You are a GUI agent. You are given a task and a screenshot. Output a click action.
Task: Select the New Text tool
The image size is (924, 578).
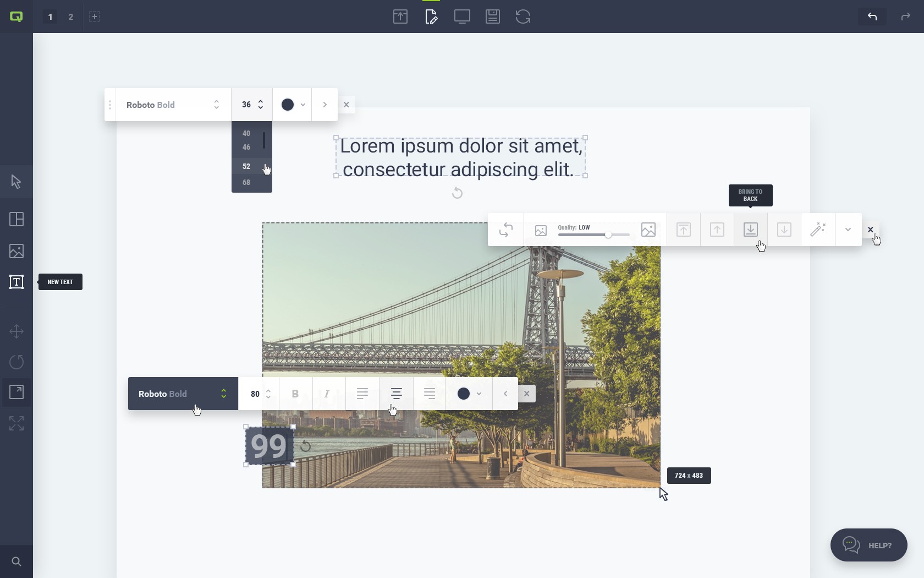point(16,282)
